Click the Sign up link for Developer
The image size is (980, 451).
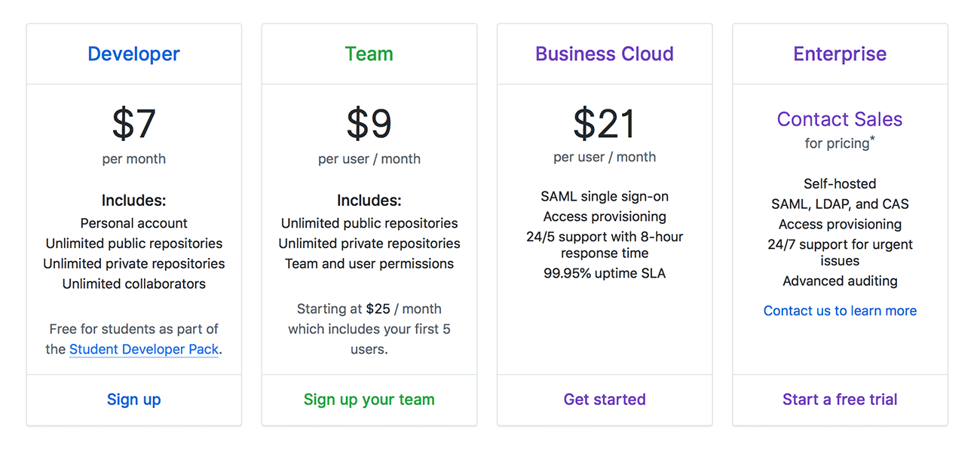[134, 400]
